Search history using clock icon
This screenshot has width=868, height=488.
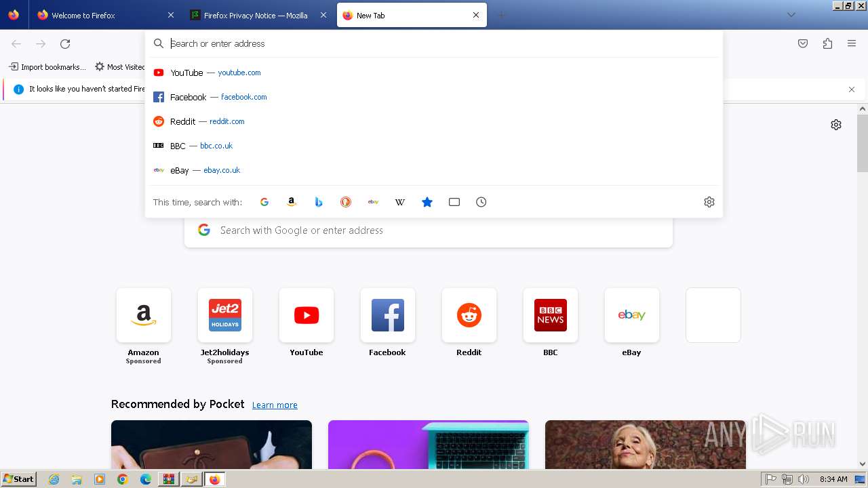click(481, 202)
